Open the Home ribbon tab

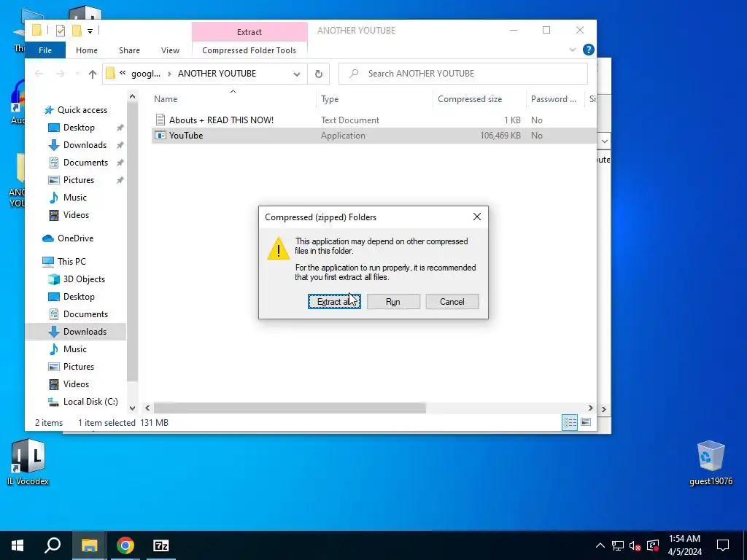click(x=87, y=50)
